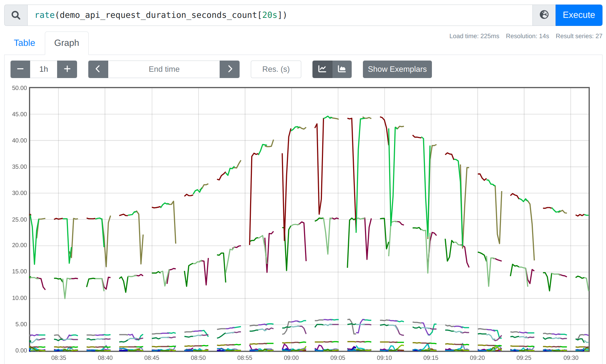Open the 1h range duration field
This screenshot has height=364, width=606.
43,69
